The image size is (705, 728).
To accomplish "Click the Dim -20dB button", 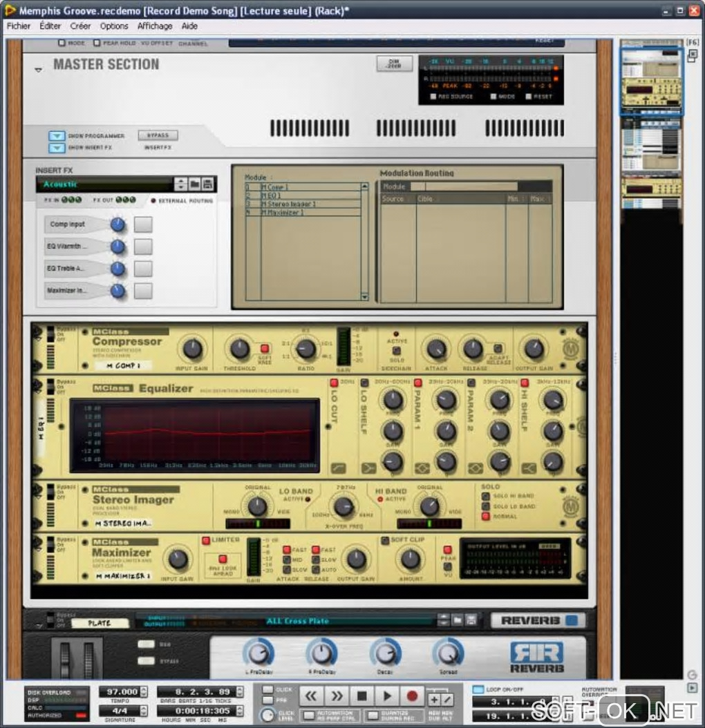I will 394,64.
